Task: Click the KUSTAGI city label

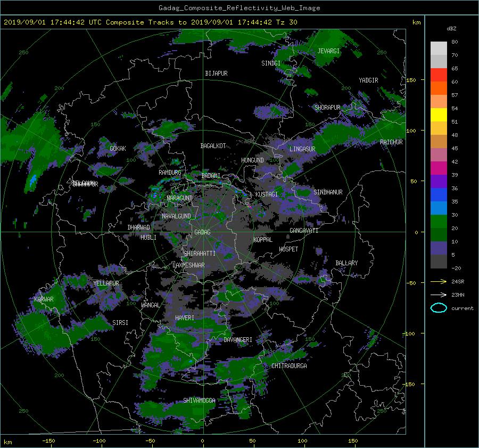Action: pos(267,194)
